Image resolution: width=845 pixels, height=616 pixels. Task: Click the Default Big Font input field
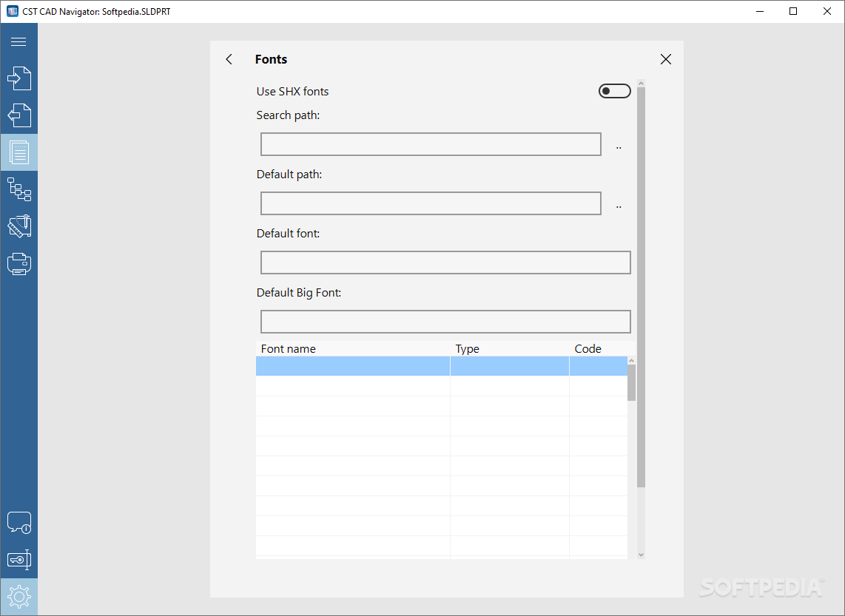[445, 322]
